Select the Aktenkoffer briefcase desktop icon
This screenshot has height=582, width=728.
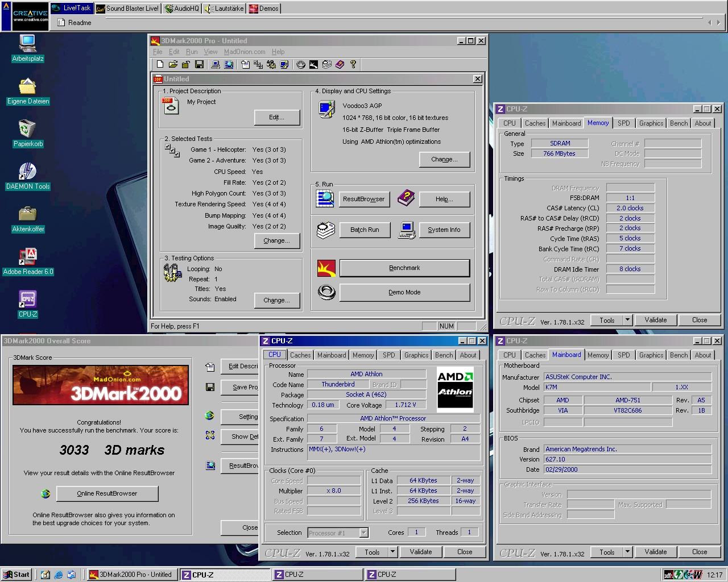[x=28, y=218]
